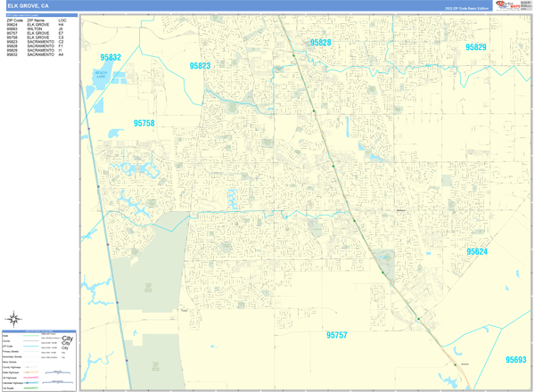This screenshot has height=392, width=535.
Task: Click the pink US Highways sample in legend
Action: click(x=31, y=378)
